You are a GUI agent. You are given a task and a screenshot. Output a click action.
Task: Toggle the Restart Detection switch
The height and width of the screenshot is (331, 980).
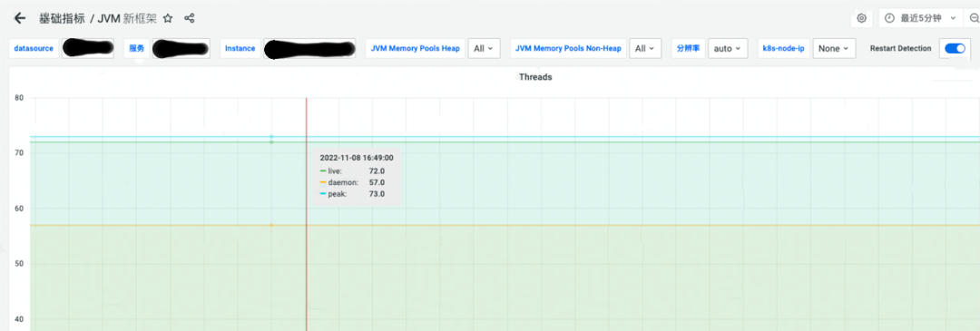(x=955, y=48)
